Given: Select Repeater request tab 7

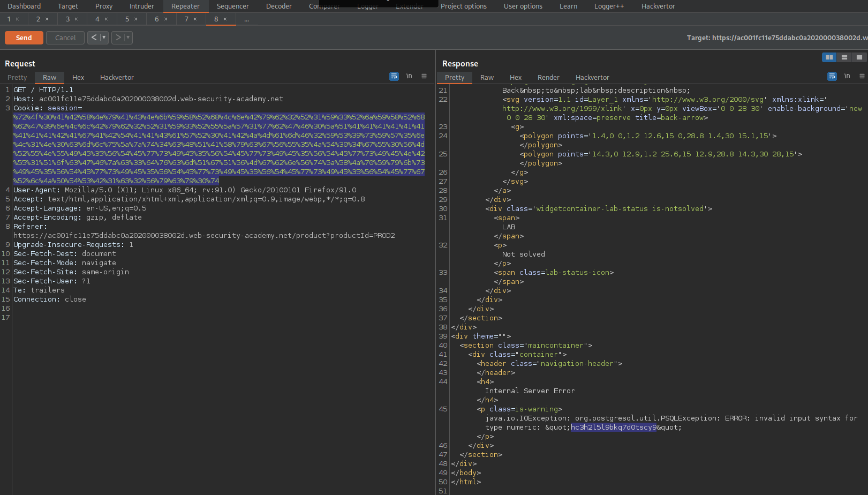Looking at the screenshot, I should coord(187,19).
